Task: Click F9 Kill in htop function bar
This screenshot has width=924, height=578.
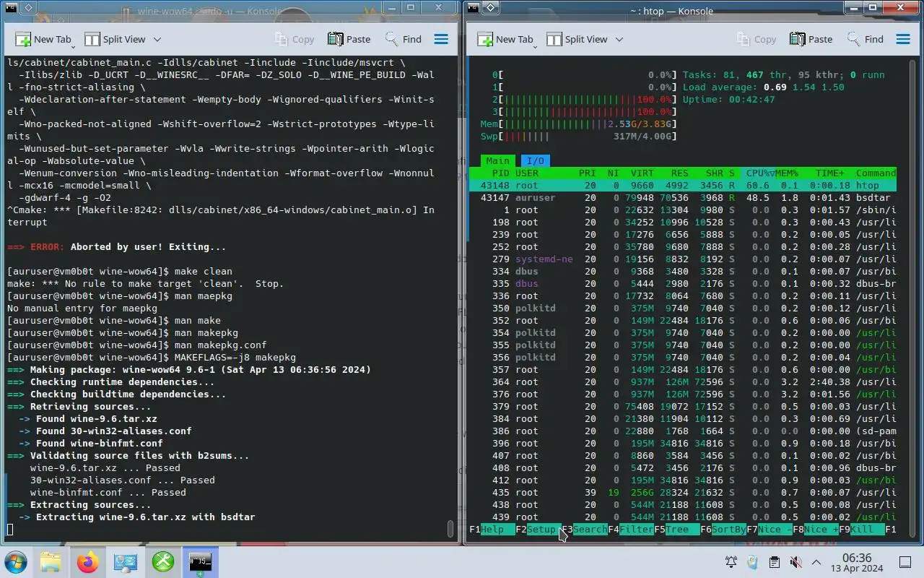Action: click(862, 530)
